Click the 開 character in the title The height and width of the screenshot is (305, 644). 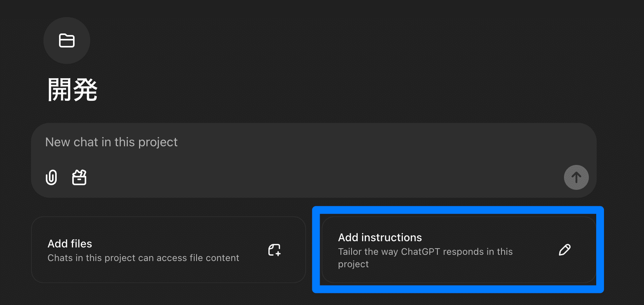(x=59, y=90)
